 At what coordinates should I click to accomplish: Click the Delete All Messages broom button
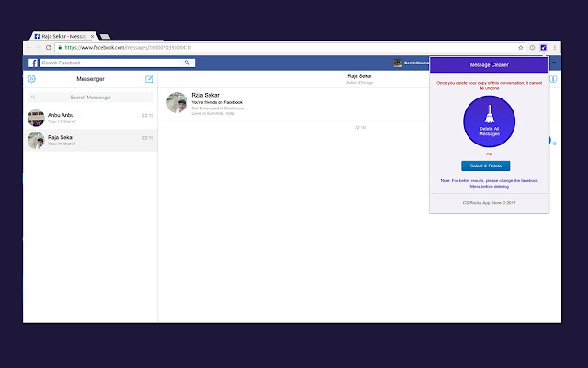(x=489, y=121)
